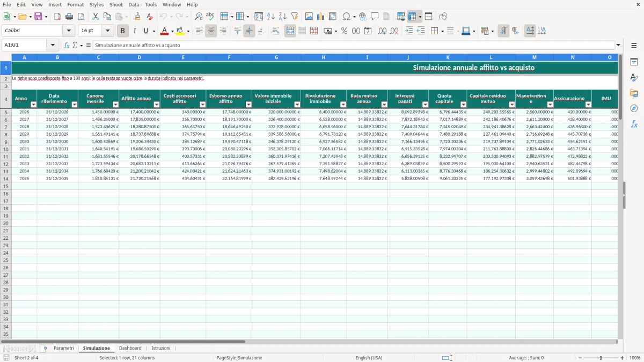The height and width of the screenshot is (362, 644).
Task: Open filter dropdown for Assicurazione column
Action: (588, 105)
